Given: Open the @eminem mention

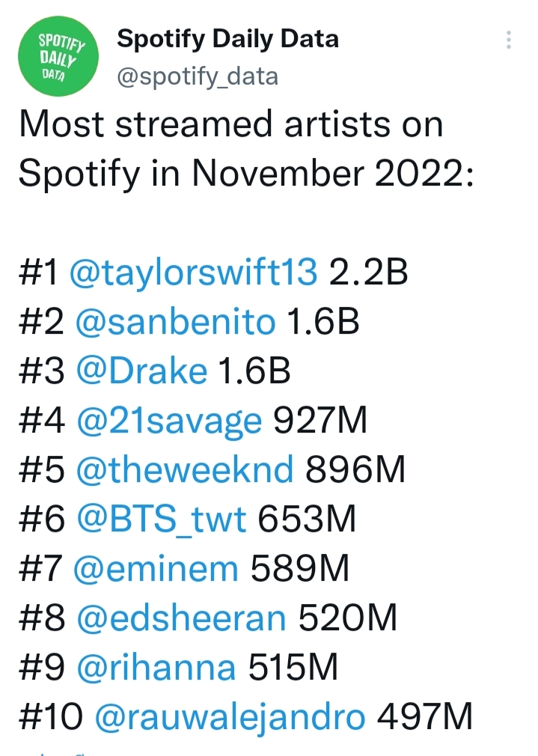Looking at the screenshot, I should pyautogui.click(x=156, y=569).
